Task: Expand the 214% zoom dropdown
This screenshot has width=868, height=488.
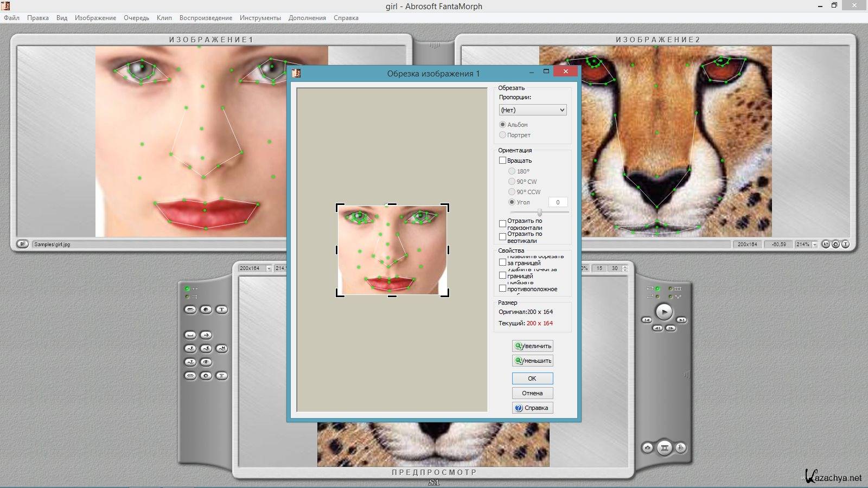Action: tap(814, 245)
